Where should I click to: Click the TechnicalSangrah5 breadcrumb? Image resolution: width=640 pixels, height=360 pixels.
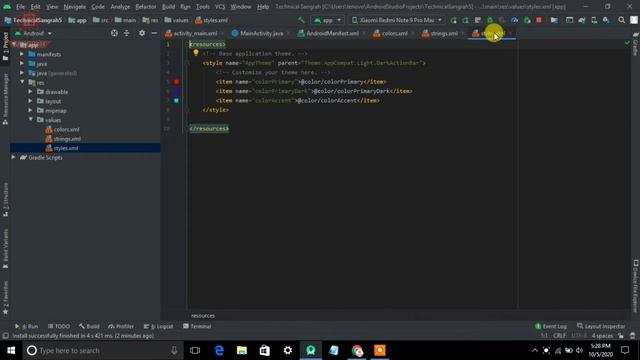[33, 20]
